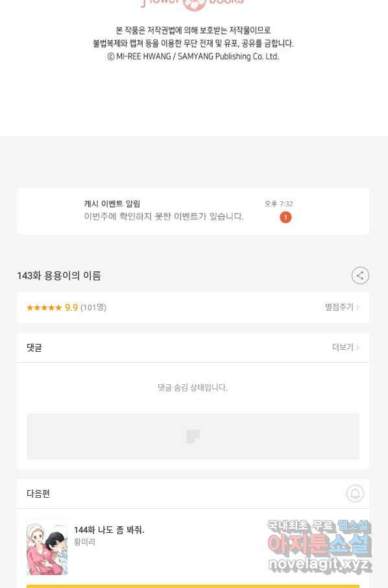Open 별점주기 to rate the episode
388x588 pixels.
[x=339, y=307]
